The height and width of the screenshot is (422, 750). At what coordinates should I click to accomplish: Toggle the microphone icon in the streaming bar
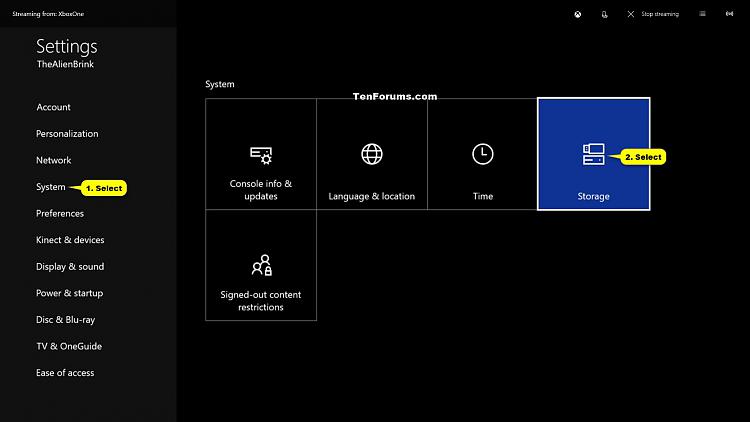[x=605, y=14]
